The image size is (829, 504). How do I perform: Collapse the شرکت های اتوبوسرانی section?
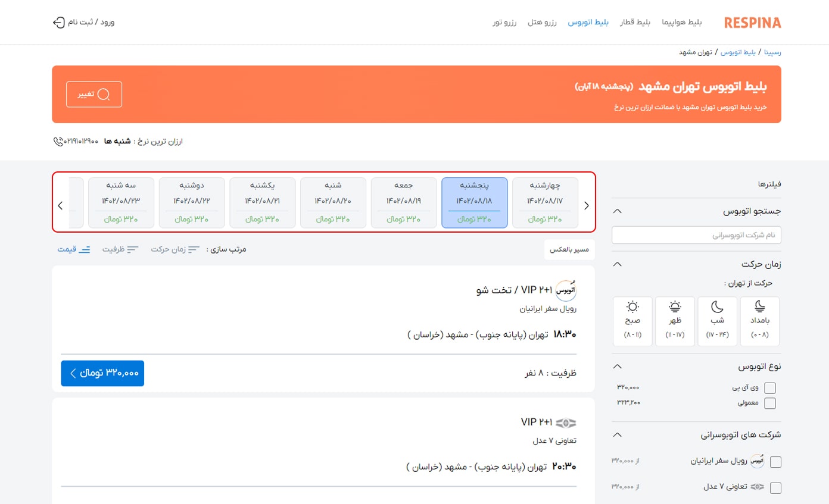coord(617,434)
